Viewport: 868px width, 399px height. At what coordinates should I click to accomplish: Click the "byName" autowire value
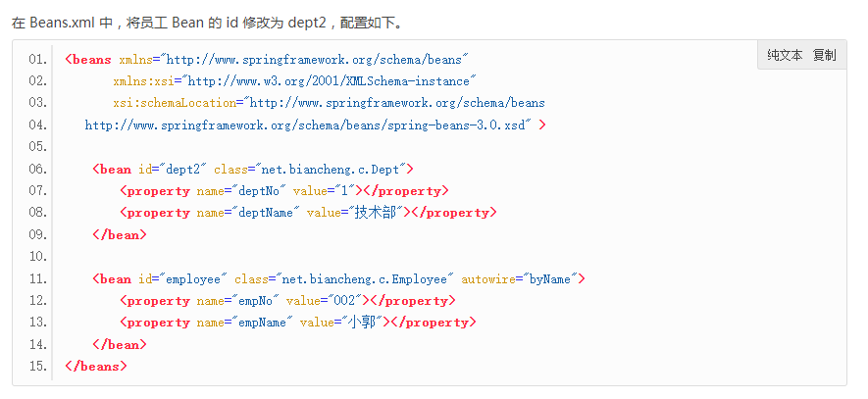[x=552, y=279]
